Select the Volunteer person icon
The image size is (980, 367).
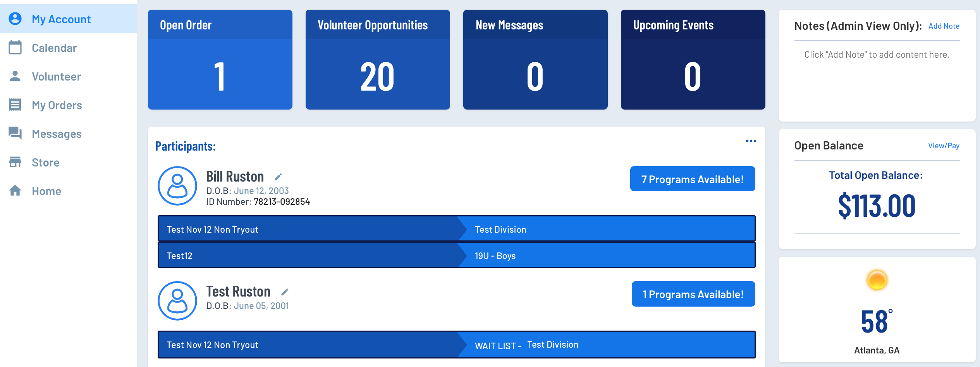click(x=15, y=76)
